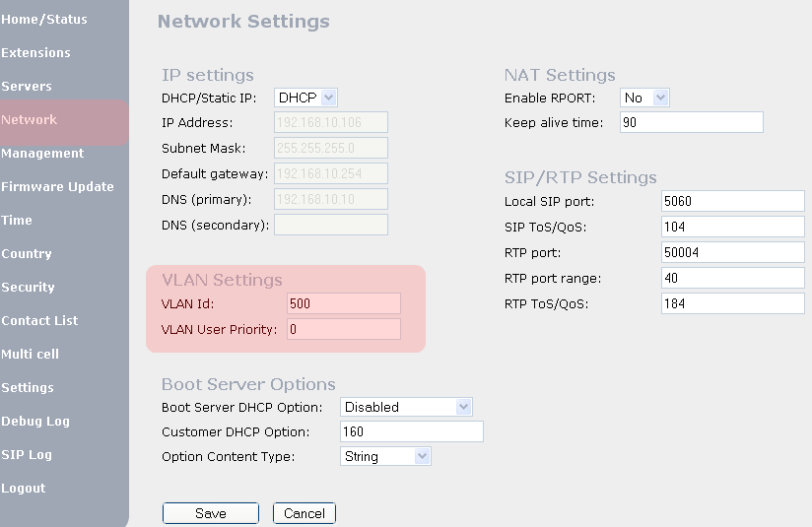This screenshot has height=527, width=812.
Task: Focus the VLAN User Priority field
Action: coord(344,329)
